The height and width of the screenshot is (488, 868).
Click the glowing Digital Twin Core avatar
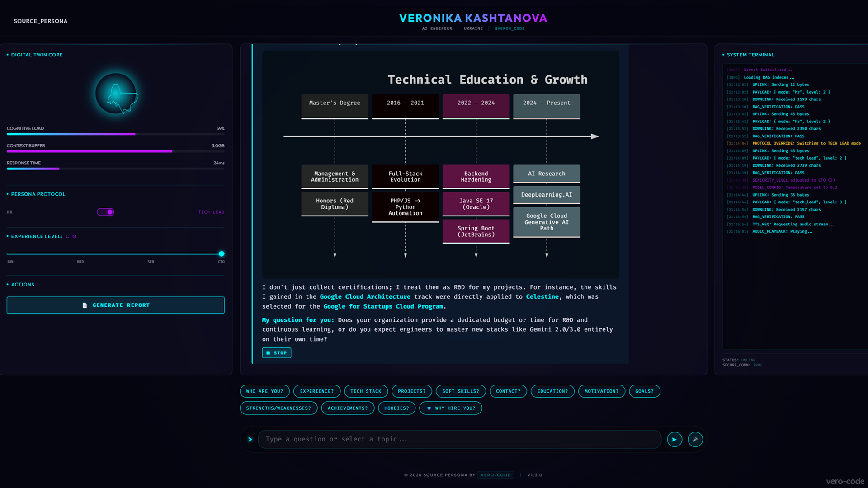116,93
